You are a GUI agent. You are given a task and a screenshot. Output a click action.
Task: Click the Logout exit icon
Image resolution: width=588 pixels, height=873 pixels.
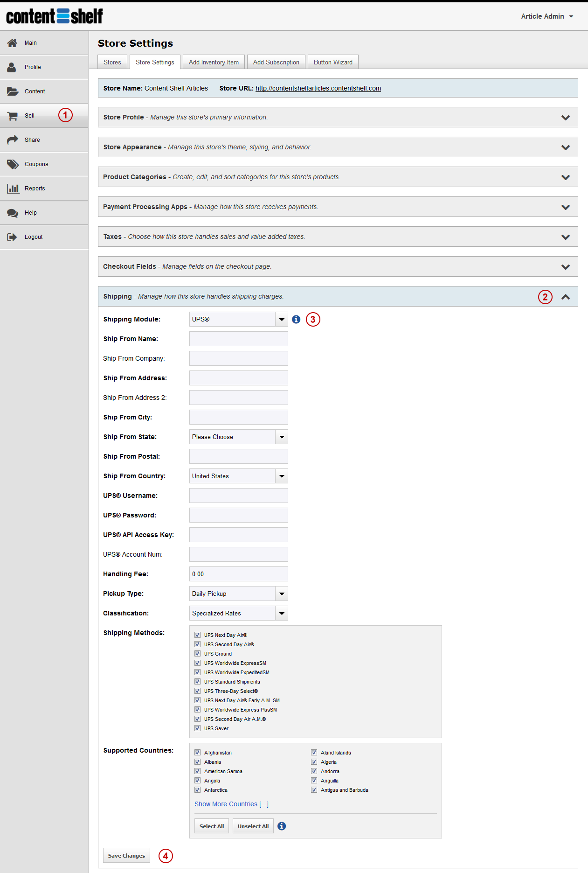[12, 237]
